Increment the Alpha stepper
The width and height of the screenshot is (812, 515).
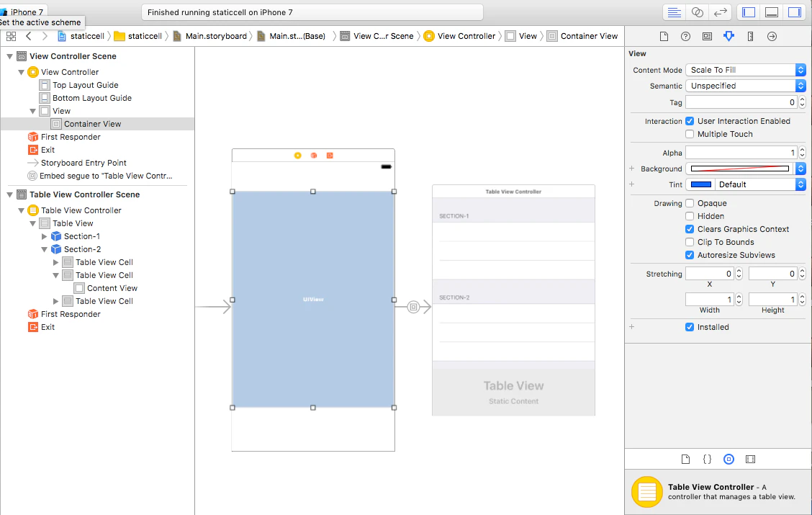(802, 150)
